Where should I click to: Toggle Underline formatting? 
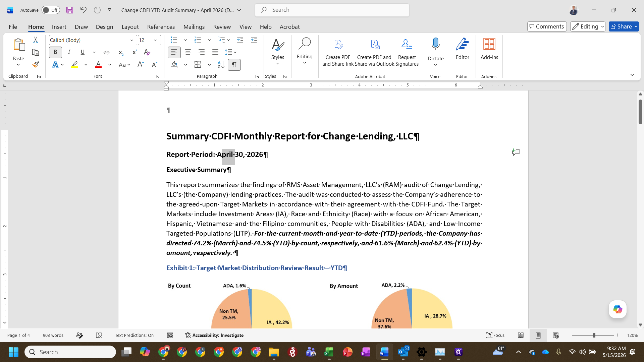(x=83, y=52)
